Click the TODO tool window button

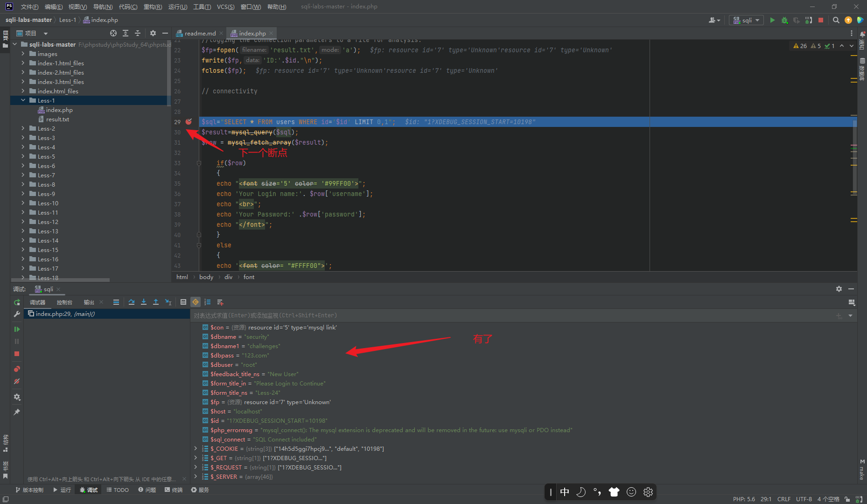click(118, 490)
